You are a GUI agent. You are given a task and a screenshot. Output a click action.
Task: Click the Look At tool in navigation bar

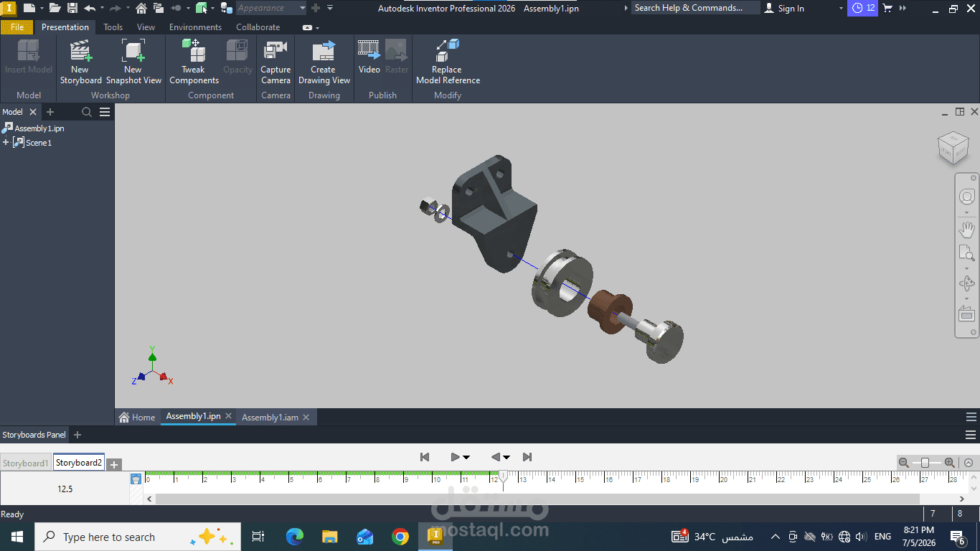[x=967, y=314]
